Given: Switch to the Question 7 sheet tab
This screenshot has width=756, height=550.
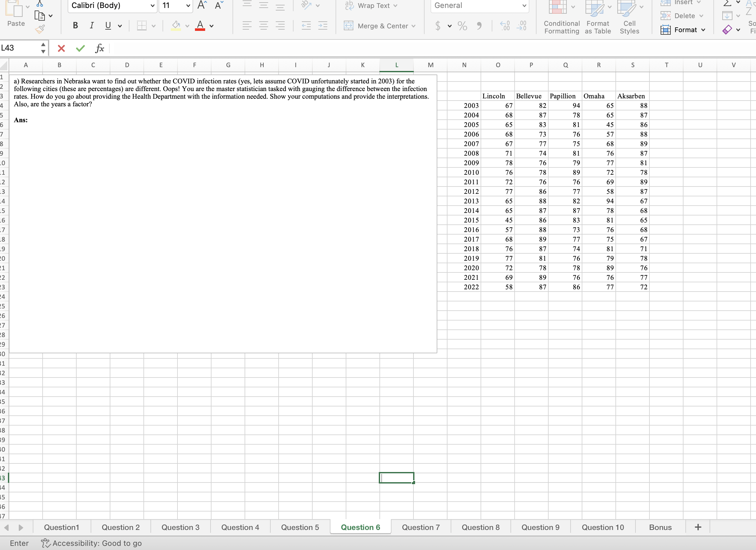Looking at the screenshot, I should tap(420, 527).
